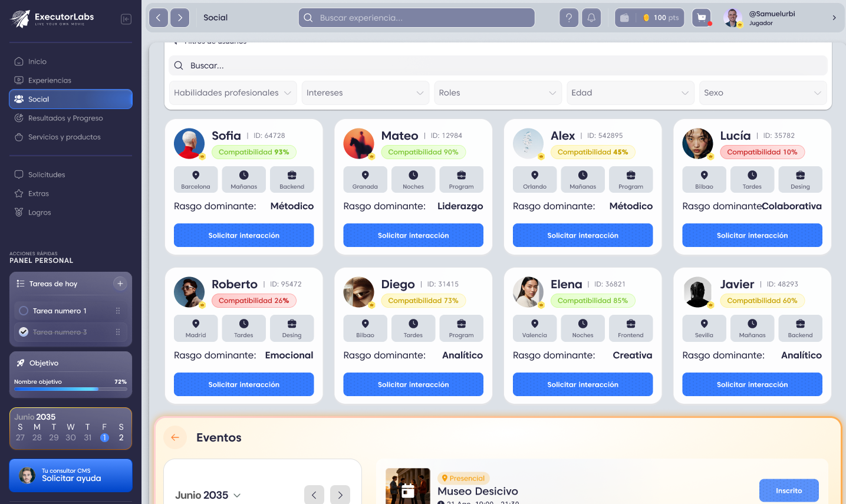Open Habilidades profesionales dropdown

click(x=233, y=93)
